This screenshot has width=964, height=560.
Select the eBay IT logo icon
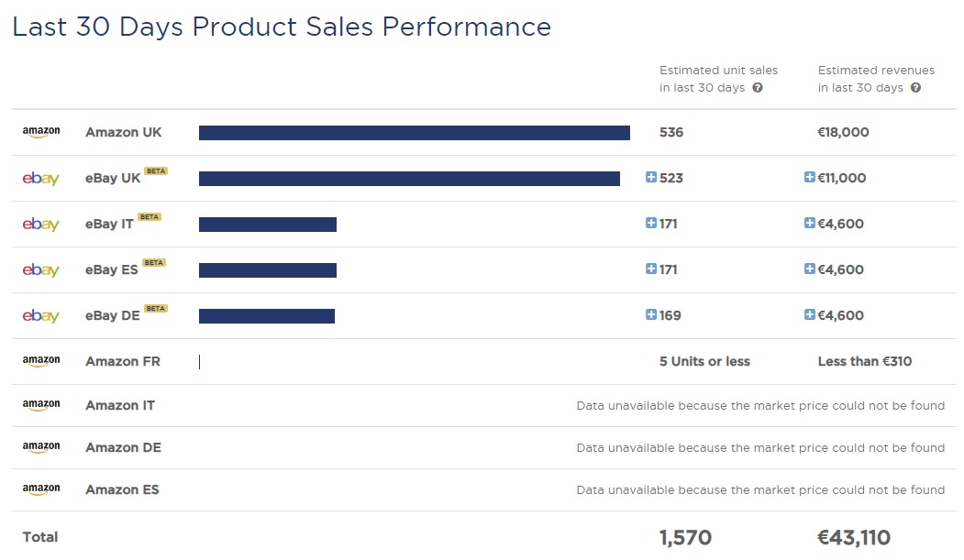click(40, 224)
